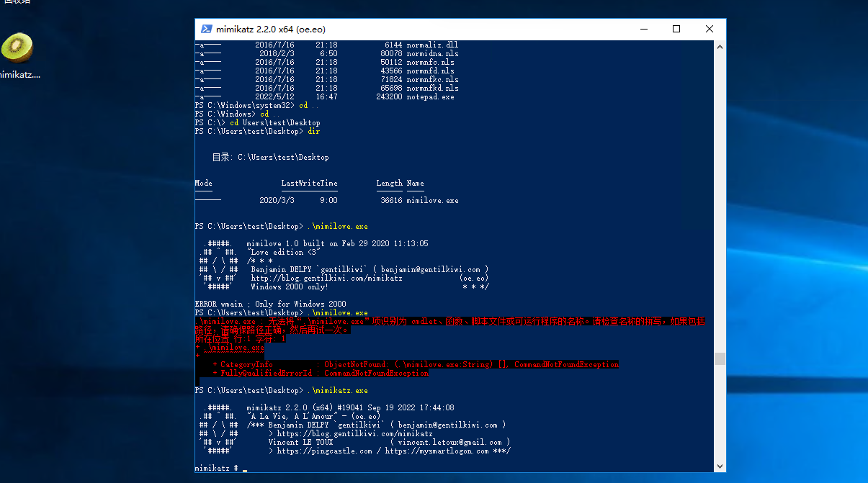The image size is (868, 483).
Task: Open the PowerShell window system menu icon
Action: [206, 30]
